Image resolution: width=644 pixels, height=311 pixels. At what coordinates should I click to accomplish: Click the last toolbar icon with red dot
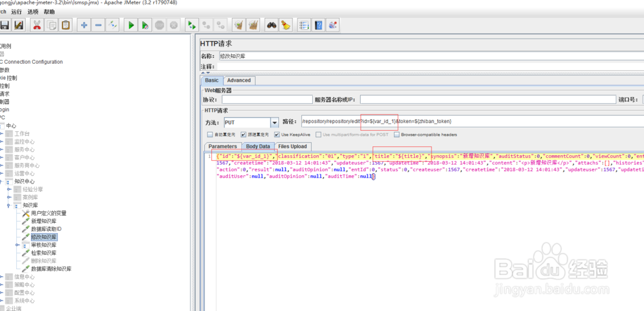click(x=333, y=25)
